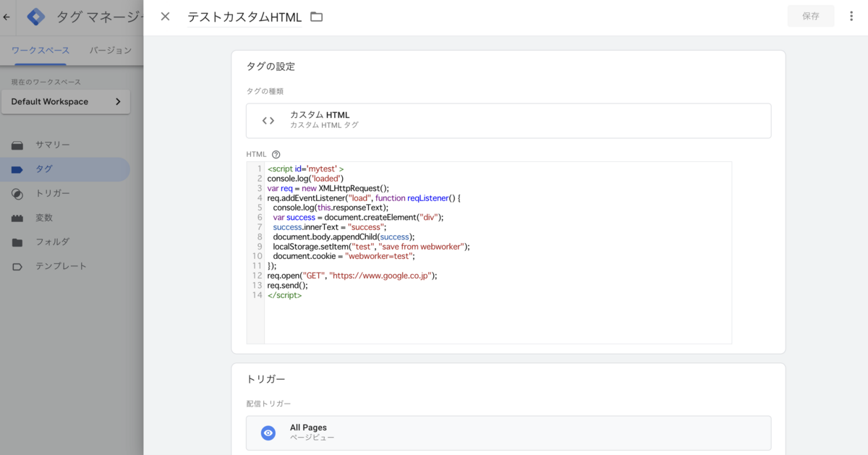Click the success.innerText code line
Image resolution: width=868 pixels, height=455 pixels.
click(x=329, y=226)
